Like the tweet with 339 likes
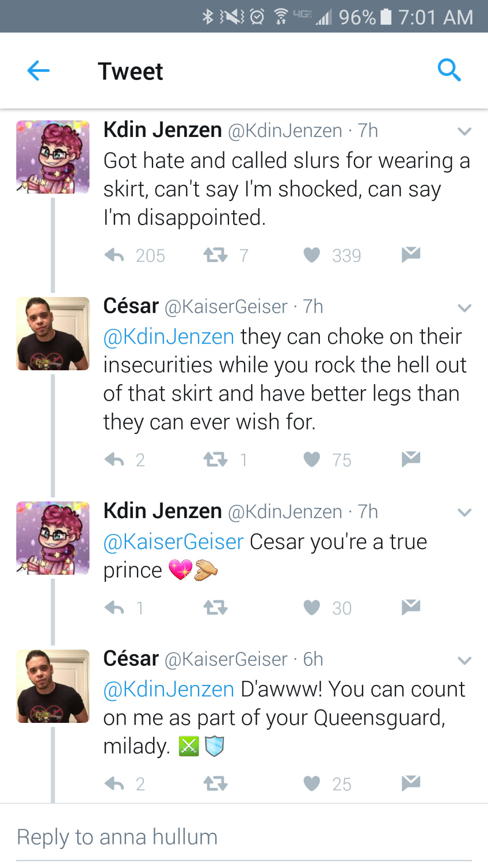This screenshot has height=868, width=488. [x=312, y=255]
